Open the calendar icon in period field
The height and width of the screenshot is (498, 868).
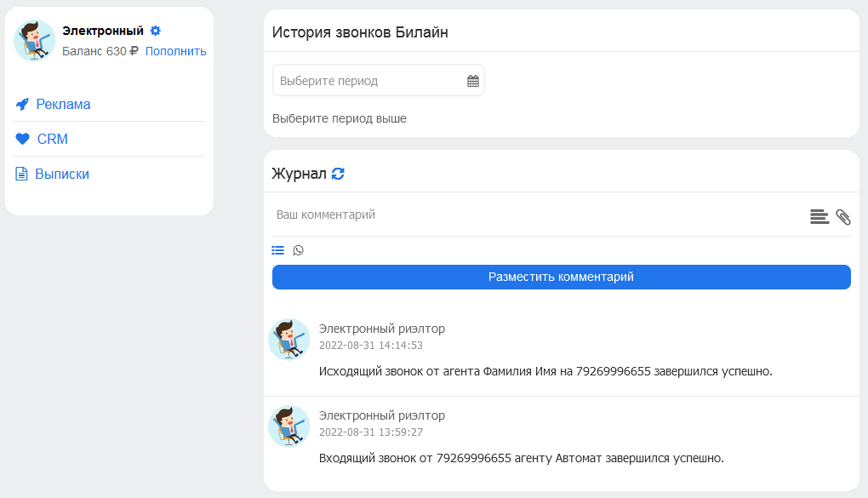click(x=473, y=81)
